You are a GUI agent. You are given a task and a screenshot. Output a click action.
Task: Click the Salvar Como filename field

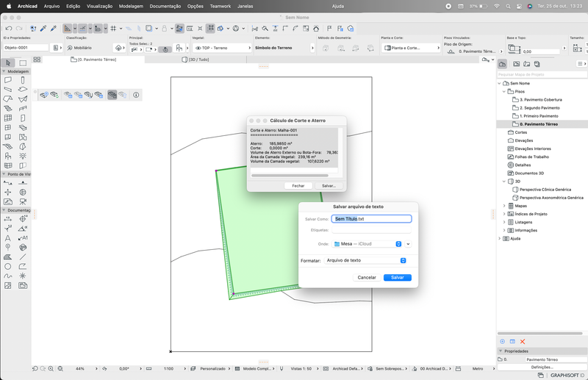coord(371,219)
